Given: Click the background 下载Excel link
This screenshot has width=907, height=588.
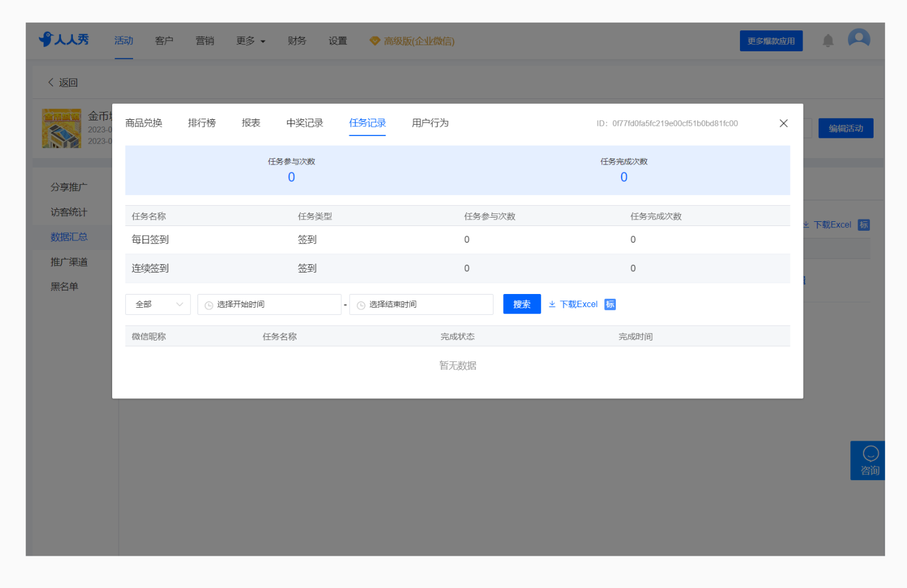Looking at the screenshot, I should click(x=827, y=225).
